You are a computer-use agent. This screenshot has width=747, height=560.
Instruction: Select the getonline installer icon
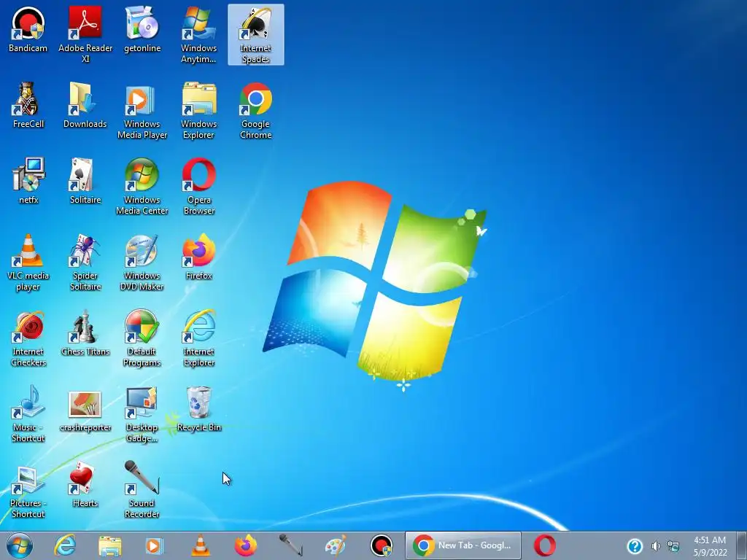point(142,30)
